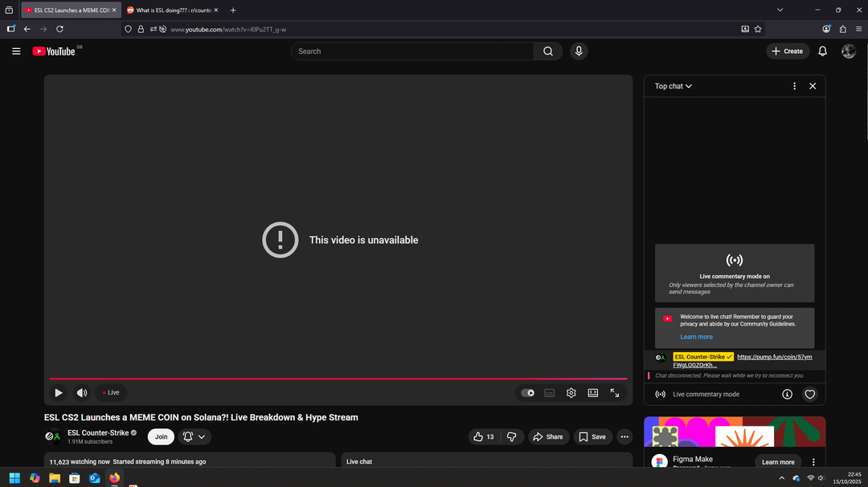Expand the Top chat dropdown

coord(674,86)
